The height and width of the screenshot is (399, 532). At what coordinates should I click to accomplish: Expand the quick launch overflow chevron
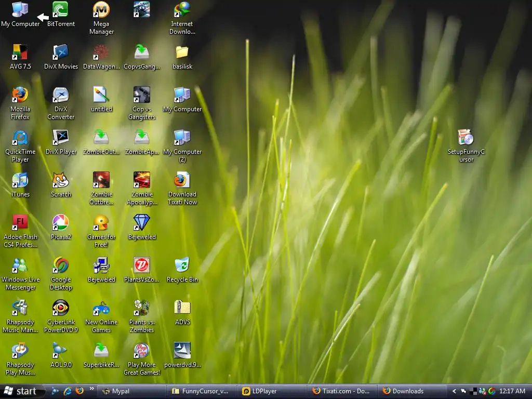coord(91,389)
